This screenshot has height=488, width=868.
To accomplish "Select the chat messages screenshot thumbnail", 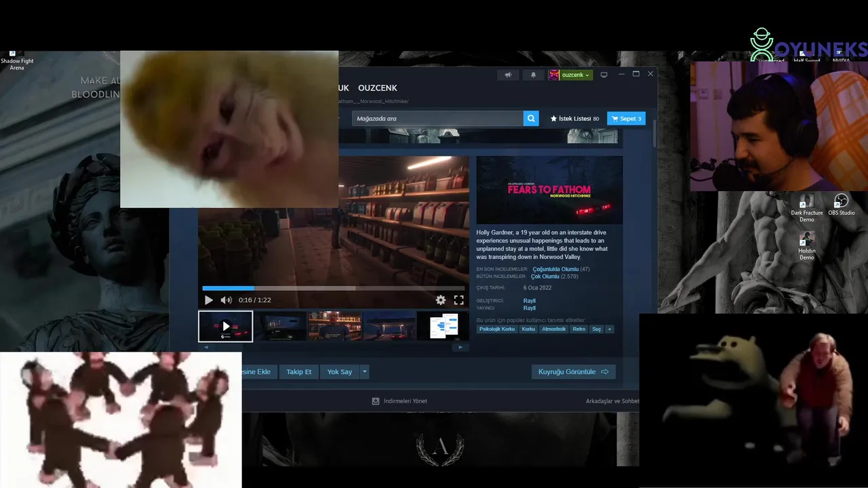I will click(443, 326).
